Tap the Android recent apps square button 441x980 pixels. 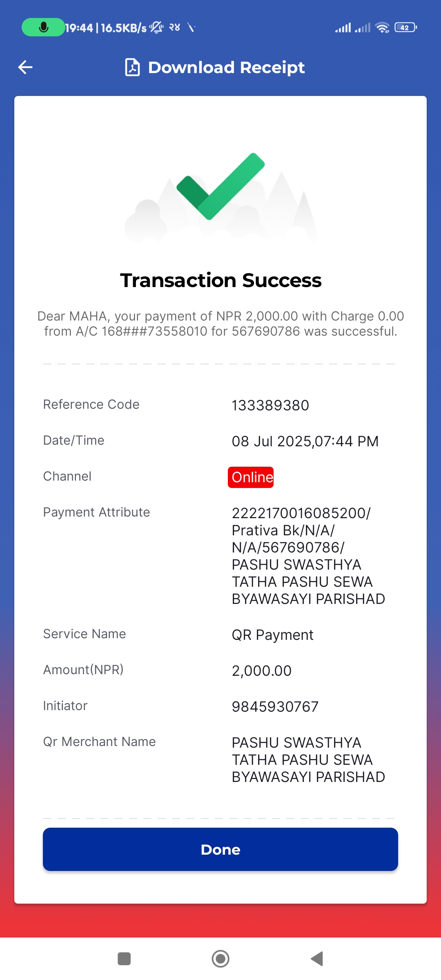pos(124,959)
